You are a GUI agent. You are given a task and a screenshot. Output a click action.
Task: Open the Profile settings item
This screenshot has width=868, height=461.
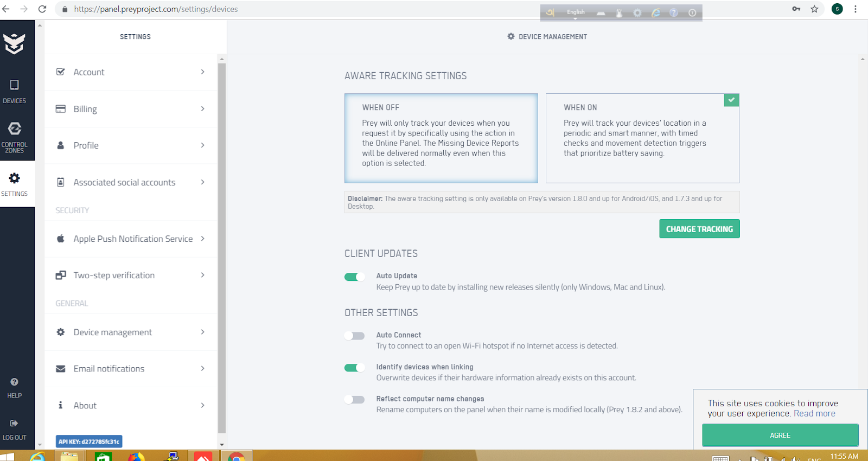click(131, 145)
